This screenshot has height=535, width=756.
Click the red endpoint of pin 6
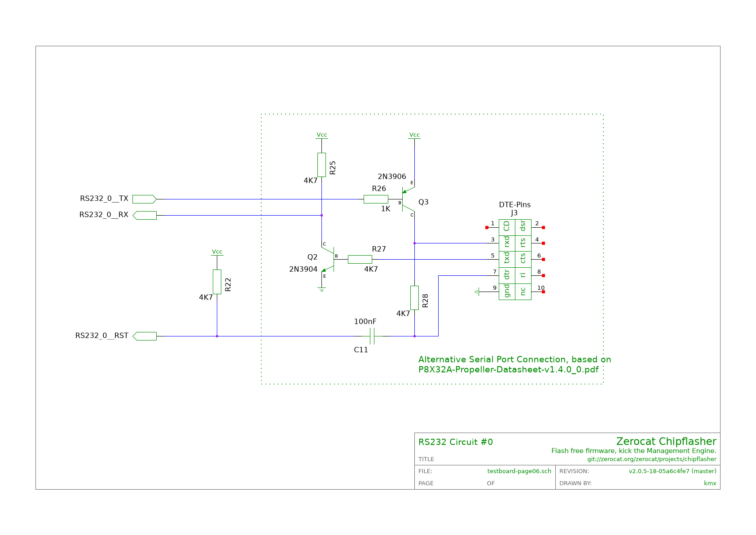pos(543,260)
